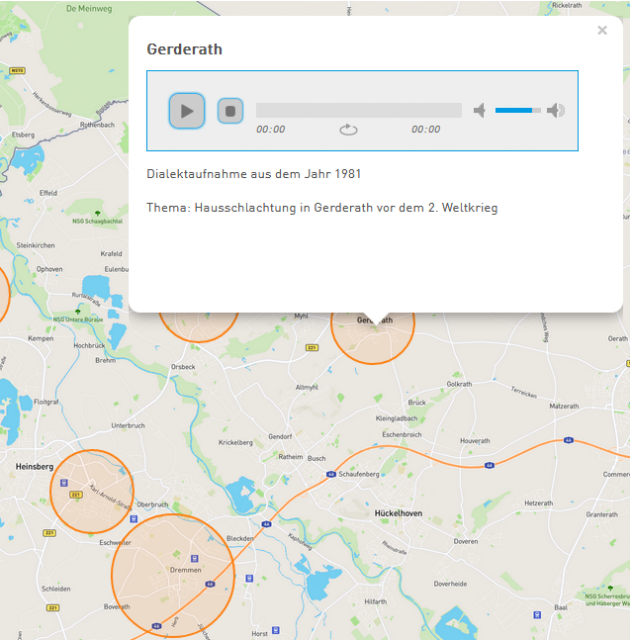
Task: Toggle the audio repeat loop icon
Action: point(348,129)
